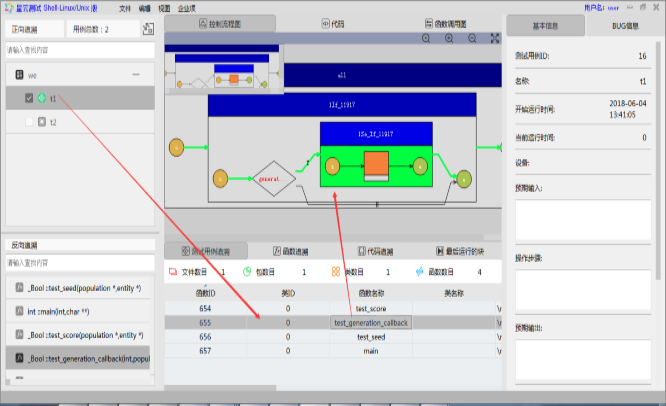Zoom in on the control flow diagram
Viewport: 666px width, 406px height.
point(449,39)
